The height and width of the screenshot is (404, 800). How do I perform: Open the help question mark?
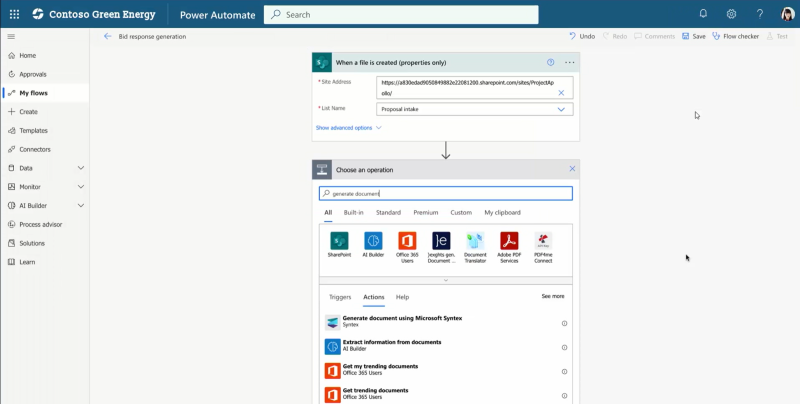point(760,14)
